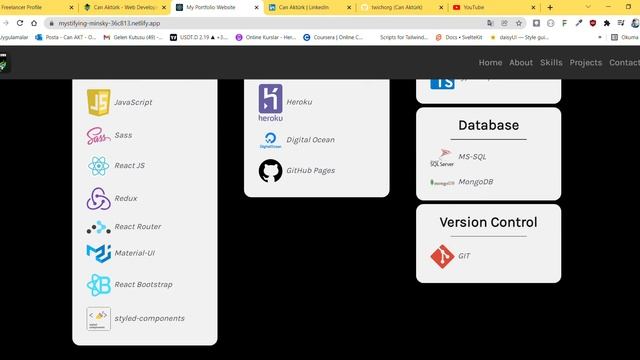Click the pink Sass logo

coord(98,136)
